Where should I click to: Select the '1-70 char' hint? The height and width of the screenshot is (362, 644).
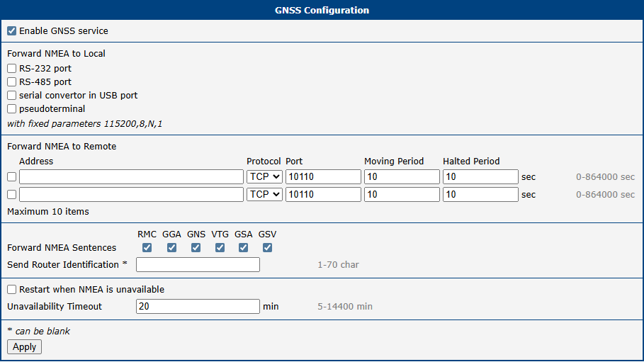[x=338, y=265]
